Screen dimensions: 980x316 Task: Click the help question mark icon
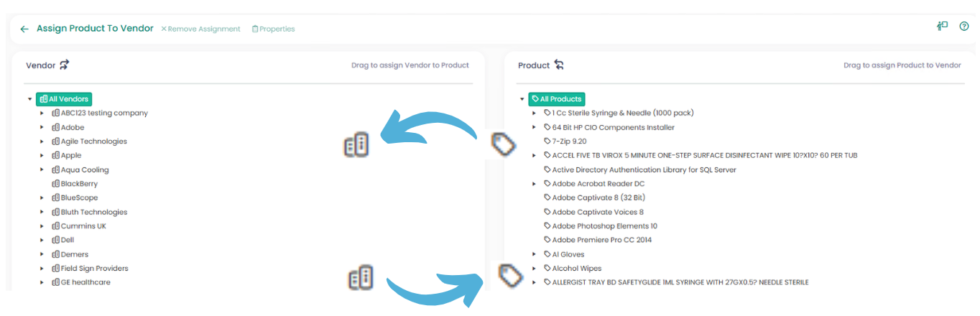(x=964, y=27)
